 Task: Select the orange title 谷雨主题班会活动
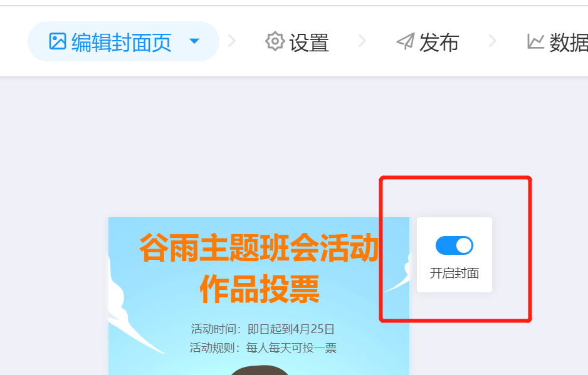click(259, 248)
